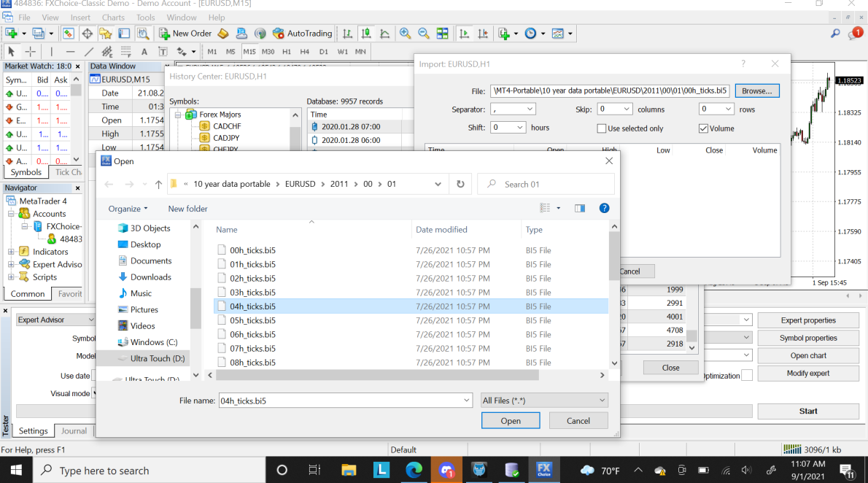
Task: Open the Expert Advisor type dropdown in Tester
Action: click(x=56, y=320)
